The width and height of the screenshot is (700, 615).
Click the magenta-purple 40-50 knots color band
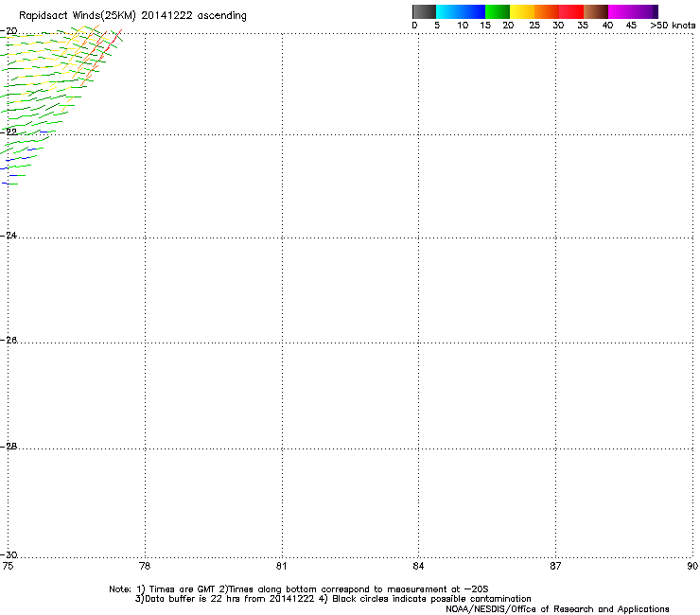[633, 11]
